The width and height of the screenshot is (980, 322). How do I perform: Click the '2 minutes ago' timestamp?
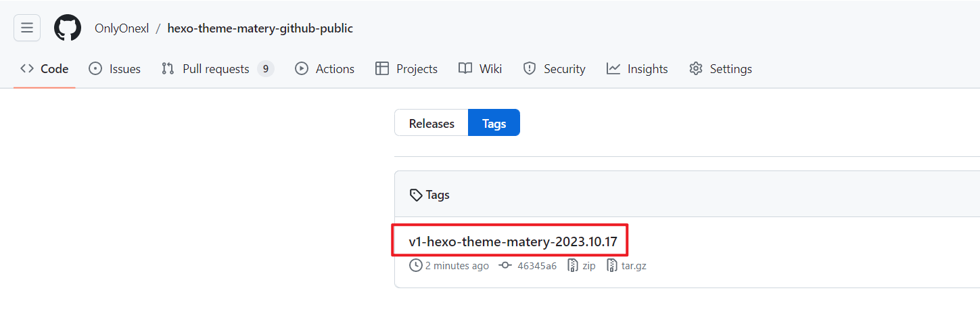click(x=457, y=266)
